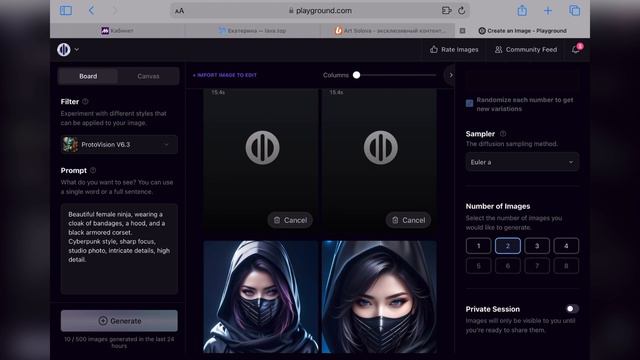The height and width of the screenshot is (360, 640).
Task: Set number of images to 4
Action: [x=566, y=246]
